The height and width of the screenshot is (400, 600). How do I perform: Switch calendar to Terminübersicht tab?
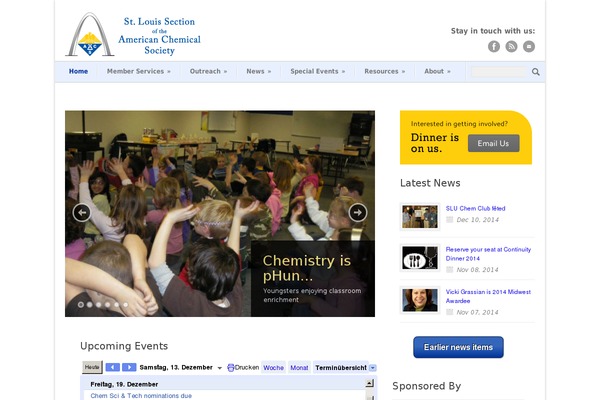(x=341, y=368)
